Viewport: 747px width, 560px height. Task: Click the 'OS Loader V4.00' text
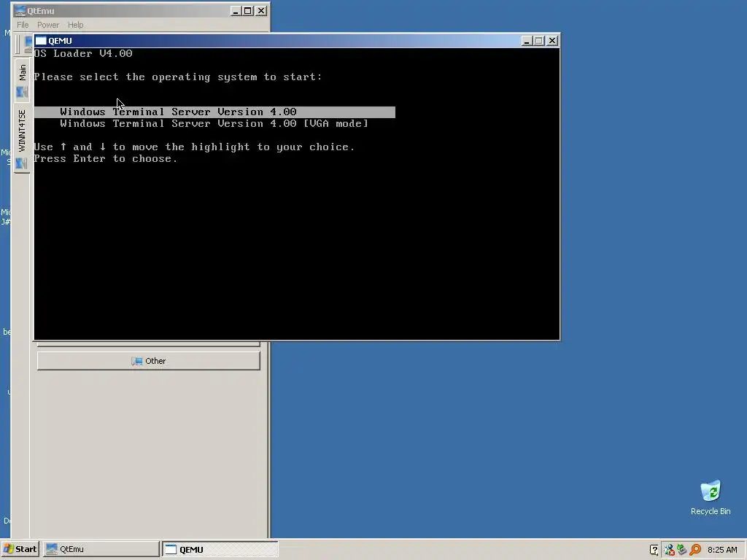click(x=83, y=53)
